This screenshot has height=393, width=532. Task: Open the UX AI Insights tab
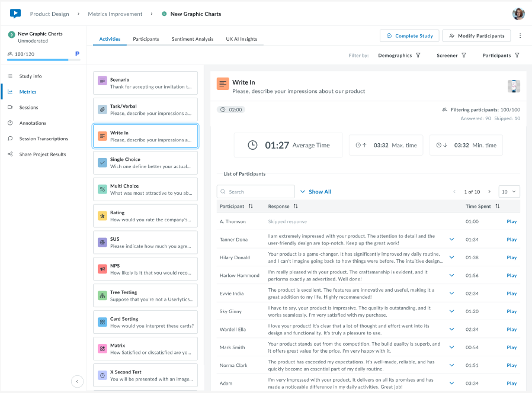click(241, 39)
